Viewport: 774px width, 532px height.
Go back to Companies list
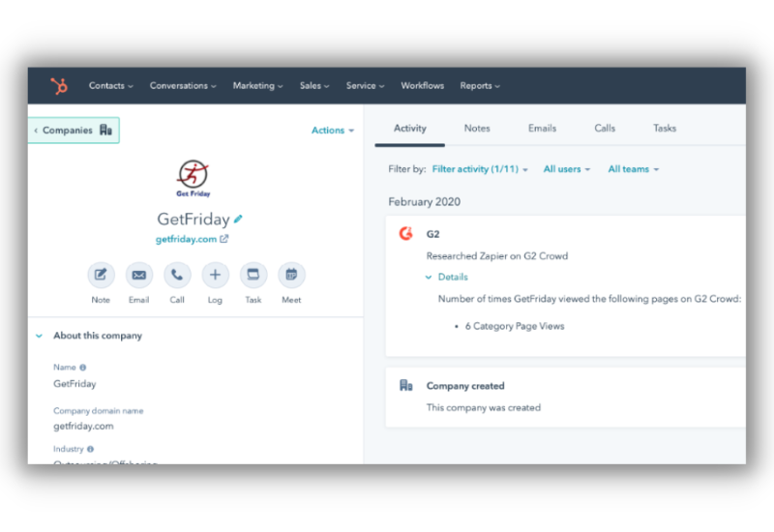point(74,131)
